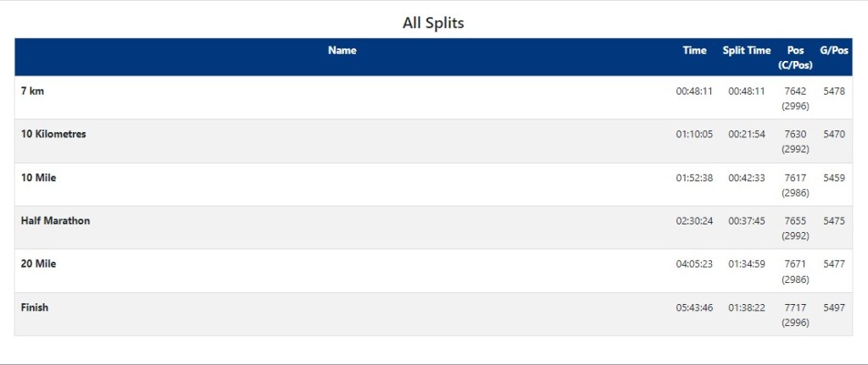Click the Half Marathon row label
Image resolution: width=868 pixels, height=365 pixels.
[55, 221]
